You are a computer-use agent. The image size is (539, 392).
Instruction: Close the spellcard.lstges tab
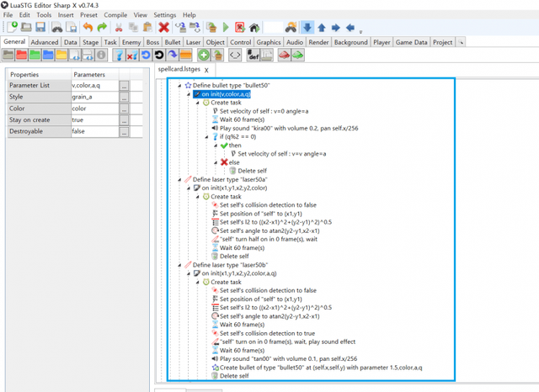tap(207, 70)
